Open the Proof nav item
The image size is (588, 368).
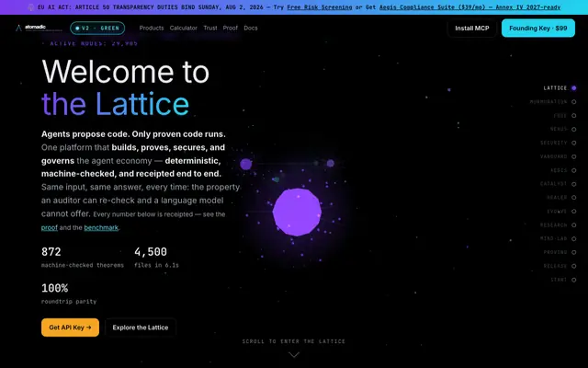pyautogui.click(x=231, y=29)
